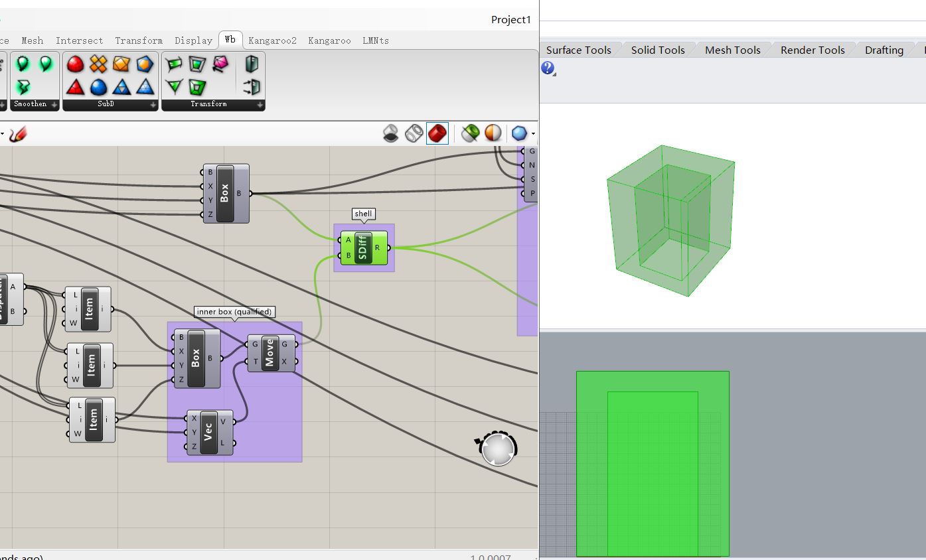Click the G output of Move component

pos(285,344)
